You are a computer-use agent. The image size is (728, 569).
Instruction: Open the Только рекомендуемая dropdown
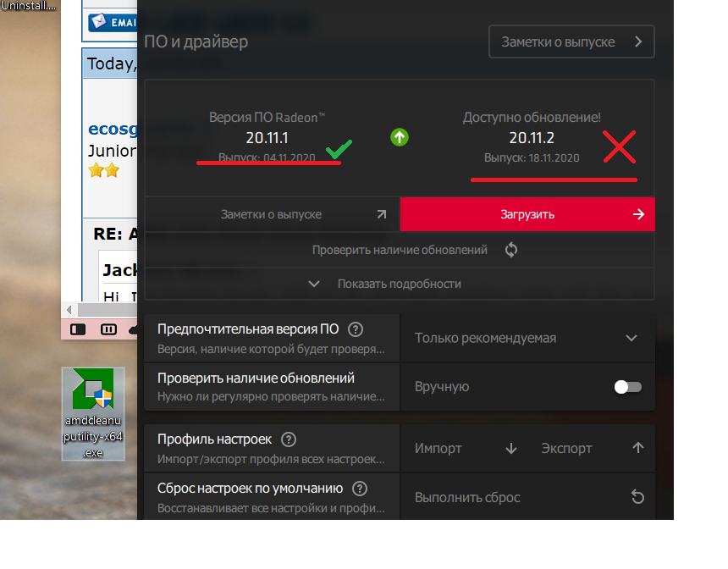point(526,338)
